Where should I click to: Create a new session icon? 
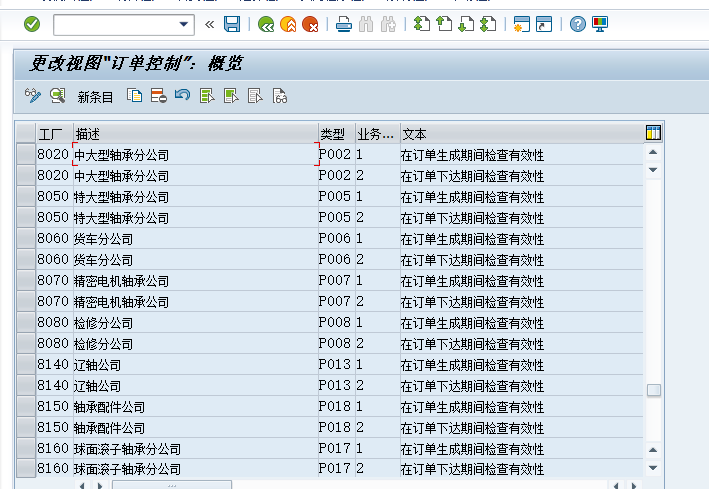pyautogui.click(x=522, y=24)
